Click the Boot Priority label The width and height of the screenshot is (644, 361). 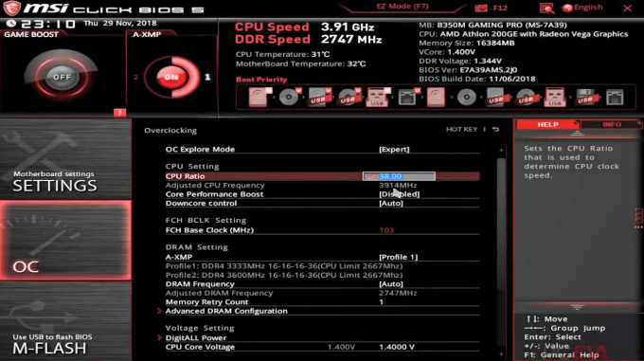(261, 80)
